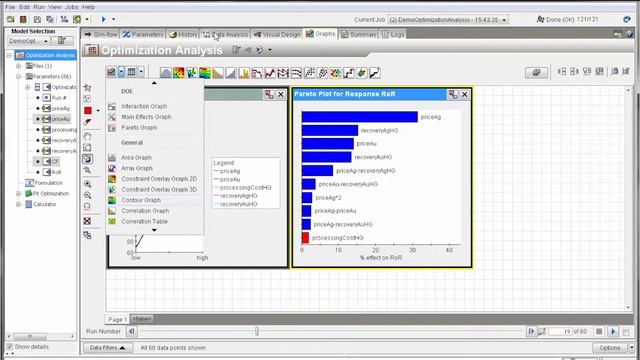Select Array Graph menu entry
This screenshot has height=360, width=640.
click(137, 168)
